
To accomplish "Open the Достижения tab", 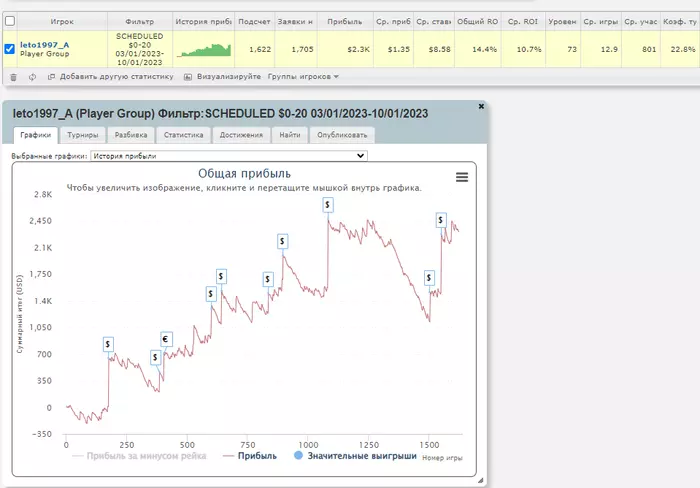I will [x=241, y=135].
